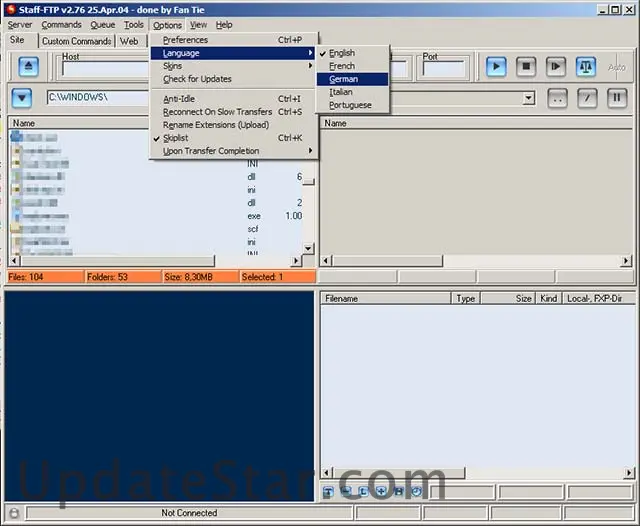
Task: Expand the Language submenu
Action: coord(233,53)
